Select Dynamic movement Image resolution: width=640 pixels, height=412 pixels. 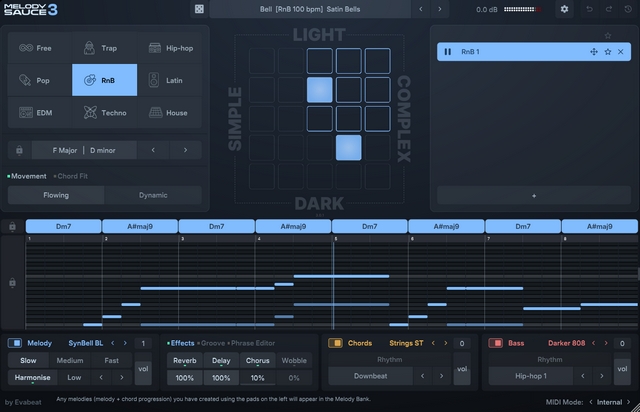(x=153, y=195)
